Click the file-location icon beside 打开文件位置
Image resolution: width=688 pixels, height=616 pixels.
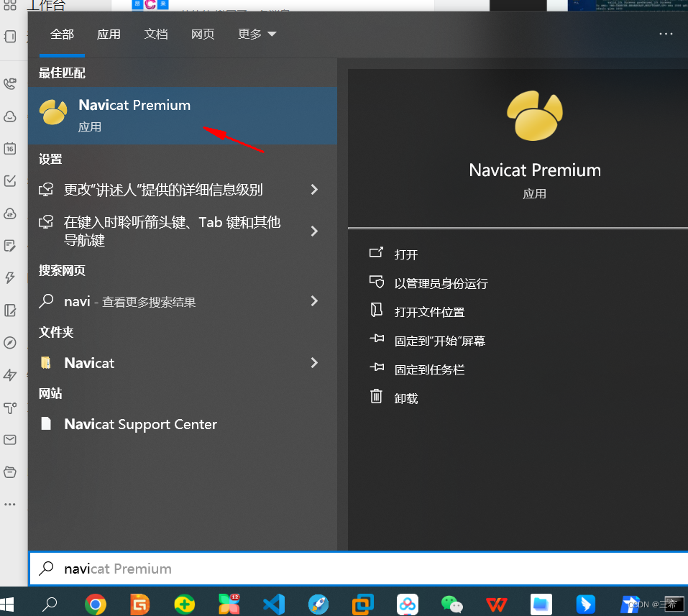[x=376, y=310]
